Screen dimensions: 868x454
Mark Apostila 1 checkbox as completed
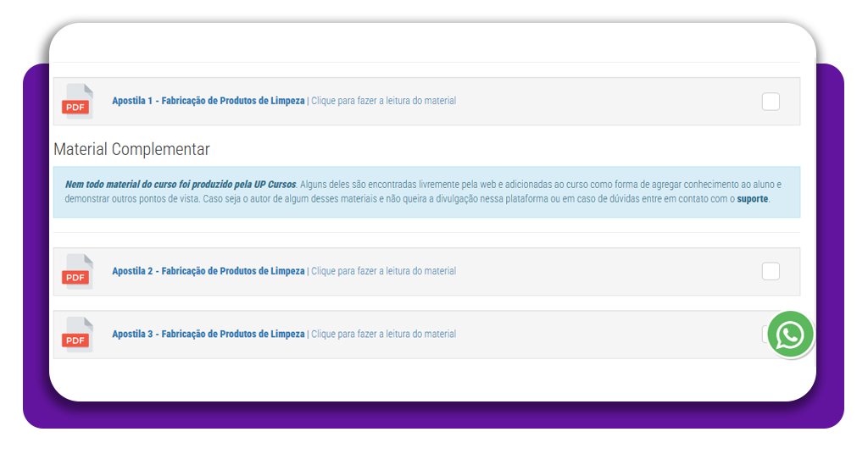tap(771, 102)
